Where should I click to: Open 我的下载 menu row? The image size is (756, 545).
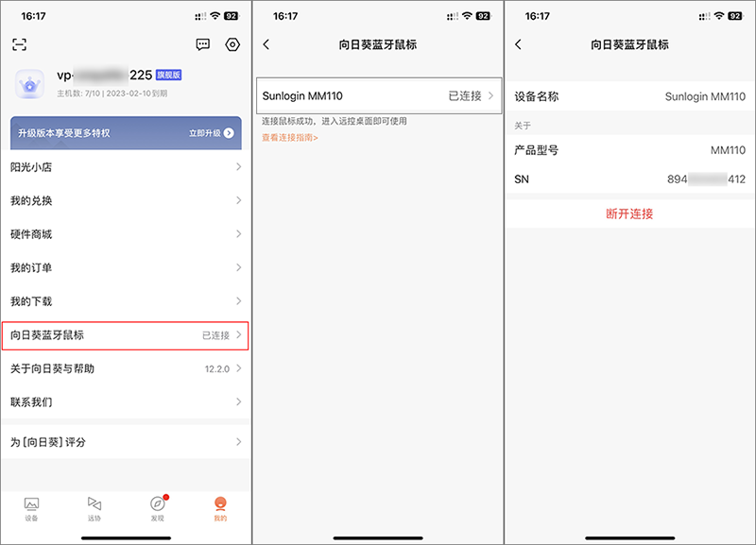pyautogui.click(x=126, y=301)
